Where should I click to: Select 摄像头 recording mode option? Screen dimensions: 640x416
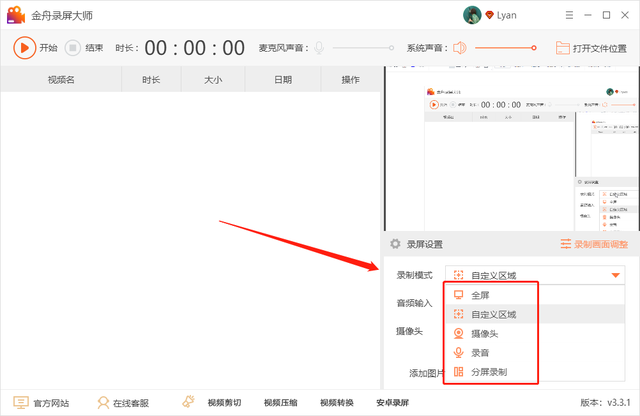click(x=535, y=333)
